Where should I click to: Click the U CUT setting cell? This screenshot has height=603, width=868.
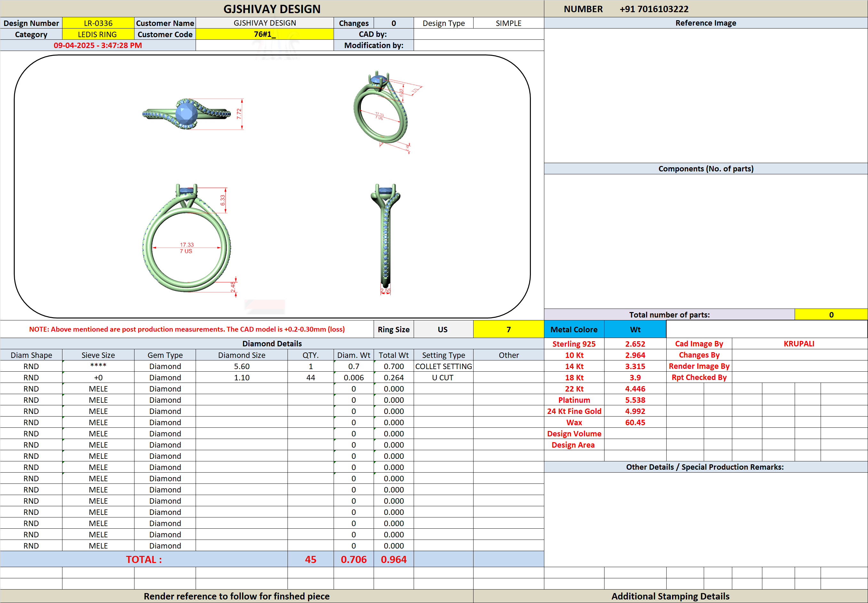tap(443, 377)
